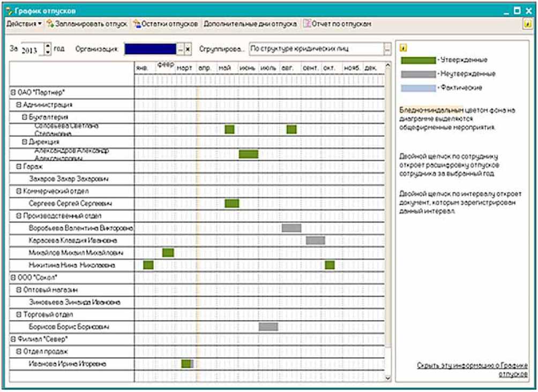This screenshot has width=538, height=392.
Task: Collapse Филиал "Север" node
Action: (x=13, y=339)
